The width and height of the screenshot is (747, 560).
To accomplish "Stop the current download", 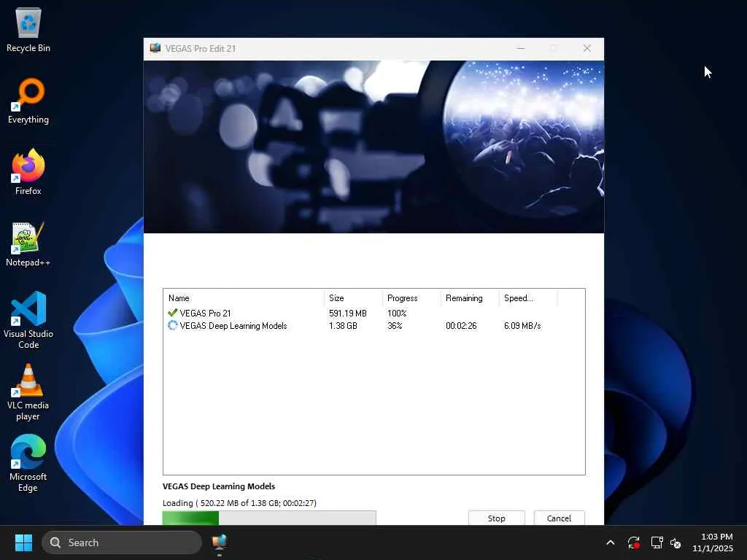I will [x=496, y=518].
